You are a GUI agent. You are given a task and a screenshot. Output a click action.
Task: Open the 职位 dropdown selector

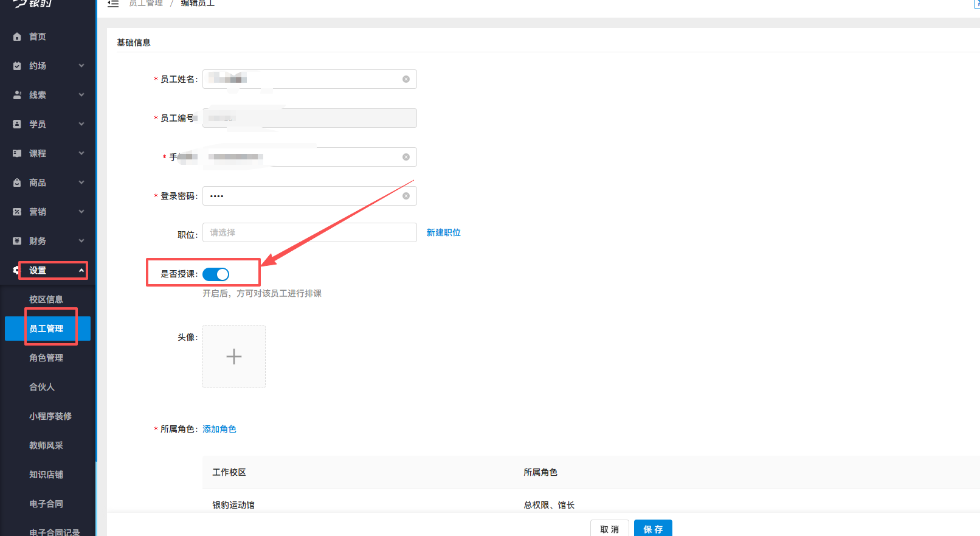(309, 233)
